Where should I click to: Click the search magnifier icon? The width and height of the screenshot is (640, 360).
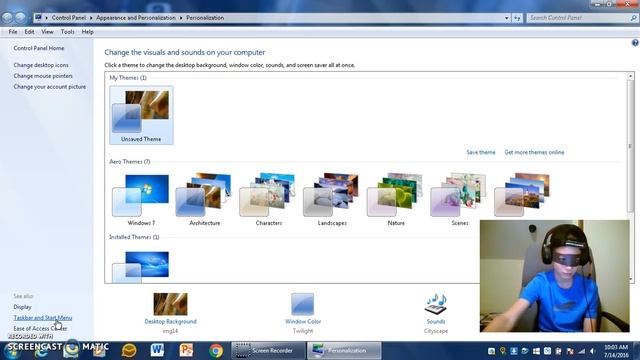coord(633,18)
